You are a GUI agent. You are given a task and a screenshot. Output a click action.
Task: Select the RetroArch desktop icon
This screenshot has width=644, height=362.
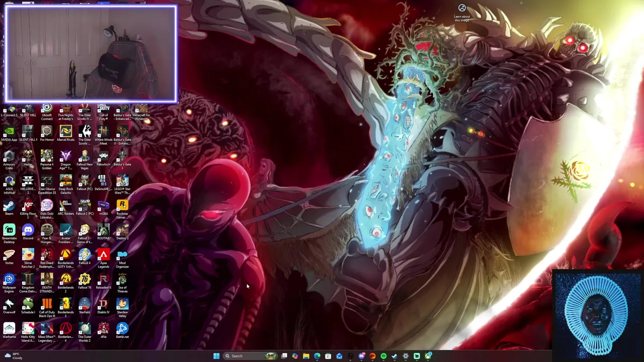(103, 159)
